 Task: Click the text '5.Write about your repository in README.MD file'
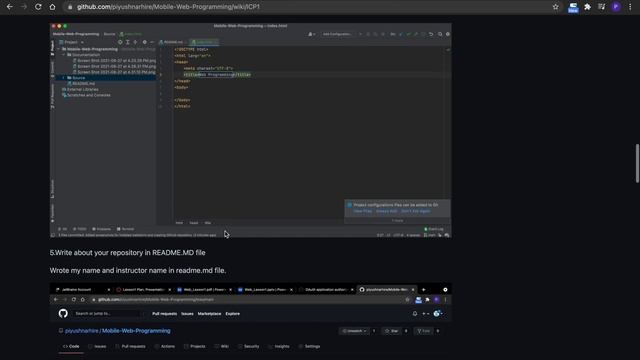coord(127,253)
